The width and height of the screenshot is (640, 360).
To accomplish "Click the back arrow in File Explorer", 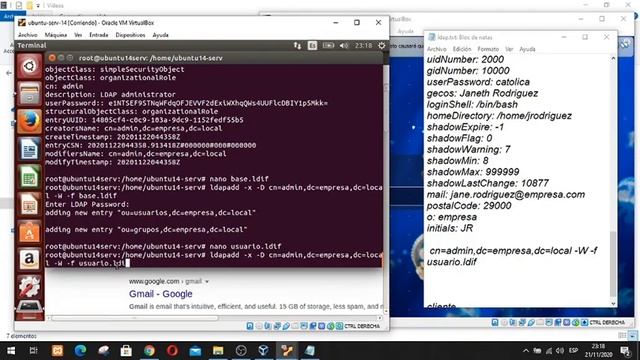I will coord(9,73).
